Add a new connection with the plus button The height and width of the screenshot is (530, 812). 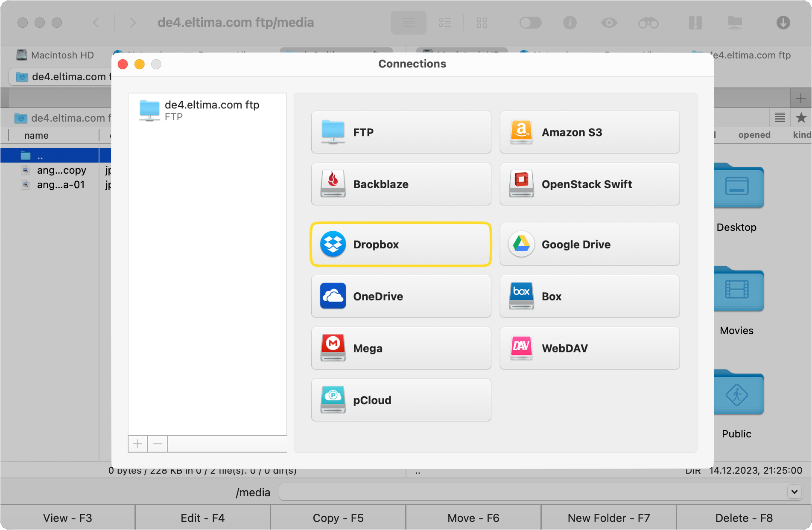click(137, 444)
